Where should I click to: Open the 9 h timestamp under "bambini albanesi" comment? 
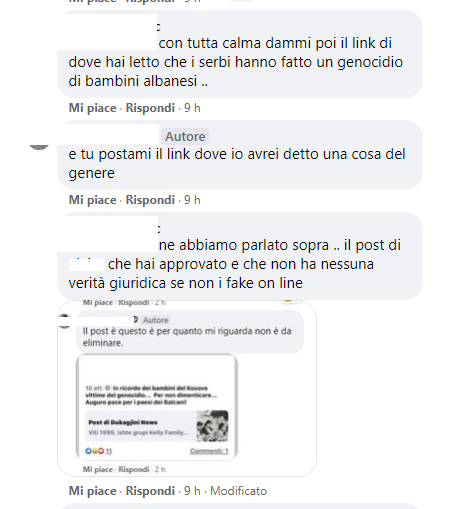point(192,108)
